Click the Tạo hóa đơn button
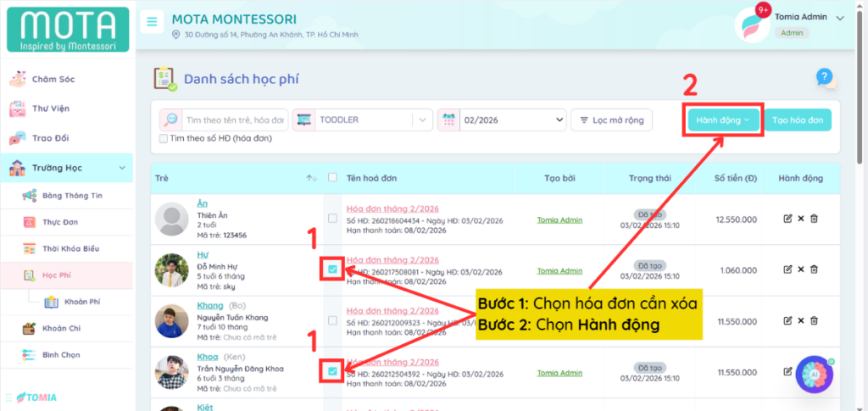 [x=797, y=120]
